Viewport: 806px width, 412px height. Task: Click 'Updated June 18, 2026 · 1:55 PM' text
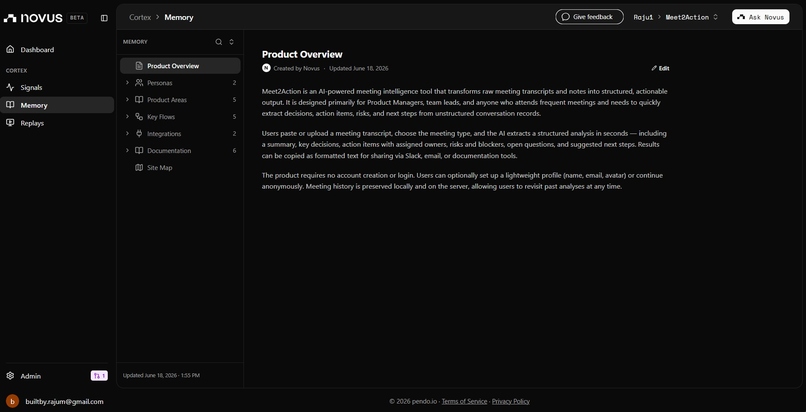(x=161, y=376)
